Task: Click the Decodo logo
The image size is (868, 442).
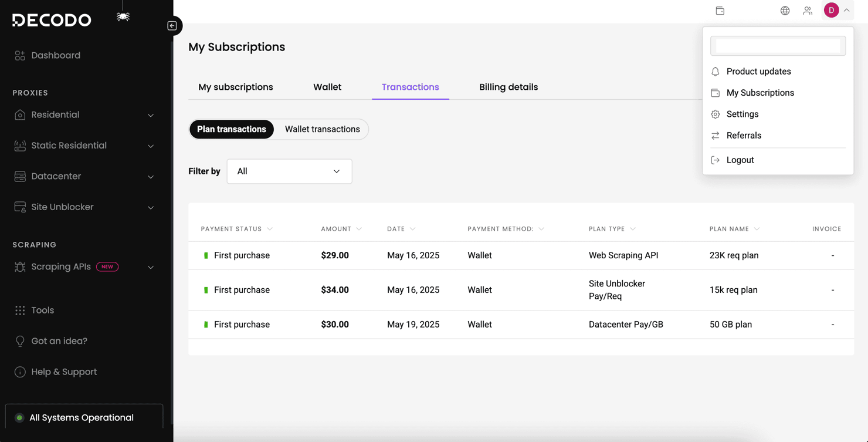Action: [52, 20]
